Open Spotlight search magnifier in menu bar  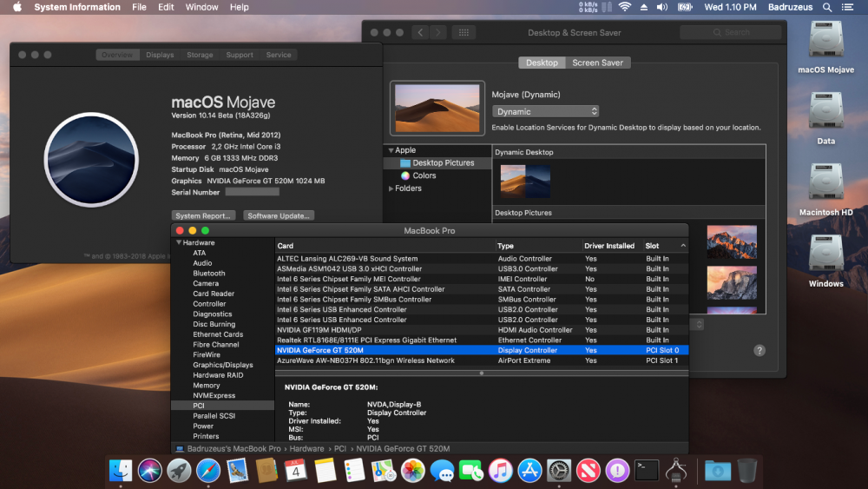coord(827,7)
